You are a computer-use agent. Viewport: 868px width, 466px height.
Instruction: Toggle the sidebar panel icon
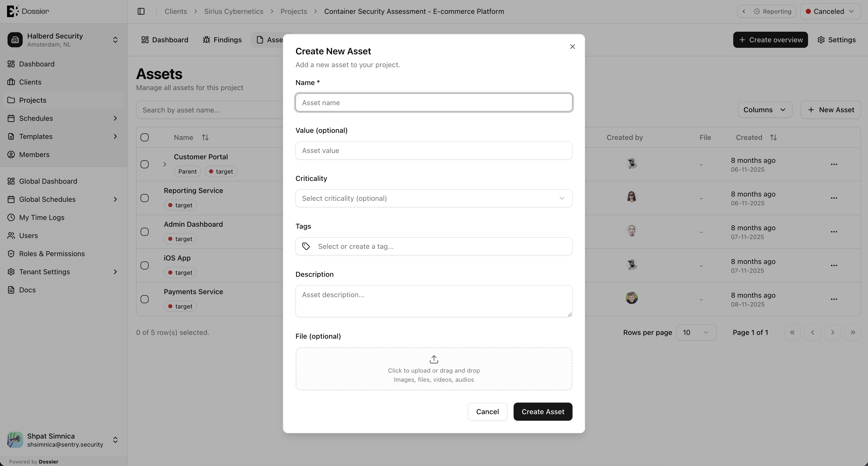pos(141,11)
